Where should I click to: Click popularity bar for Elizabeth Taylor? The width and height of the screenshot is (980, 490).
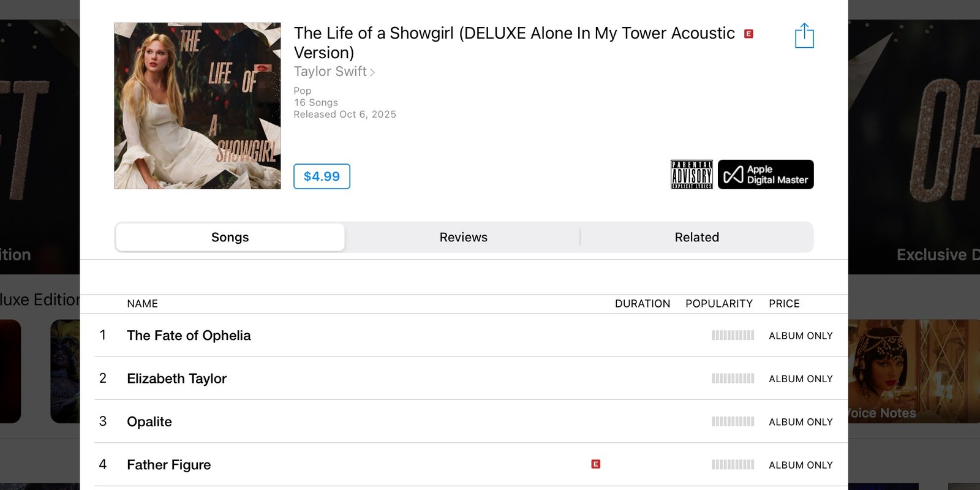coord(733,379)
